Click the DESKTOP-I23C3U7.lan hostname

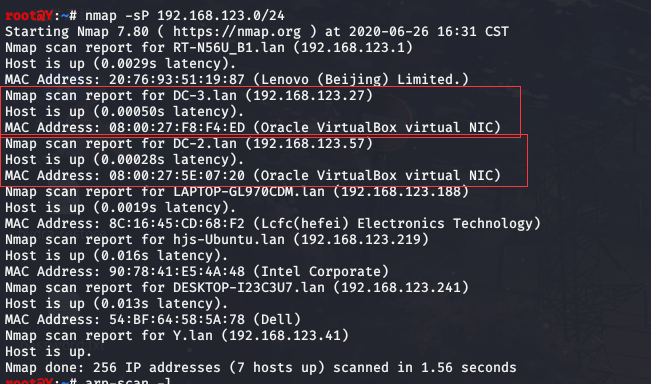(x=249, y=287)
